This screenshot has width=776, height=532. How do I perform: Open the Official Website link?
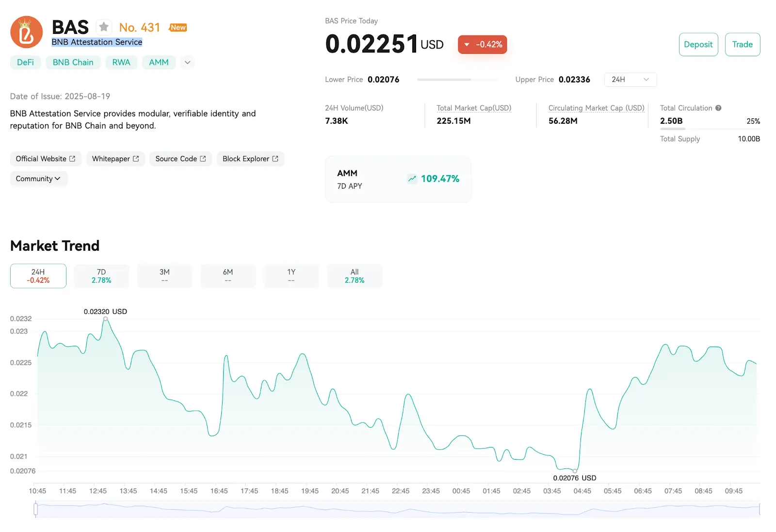46,159
